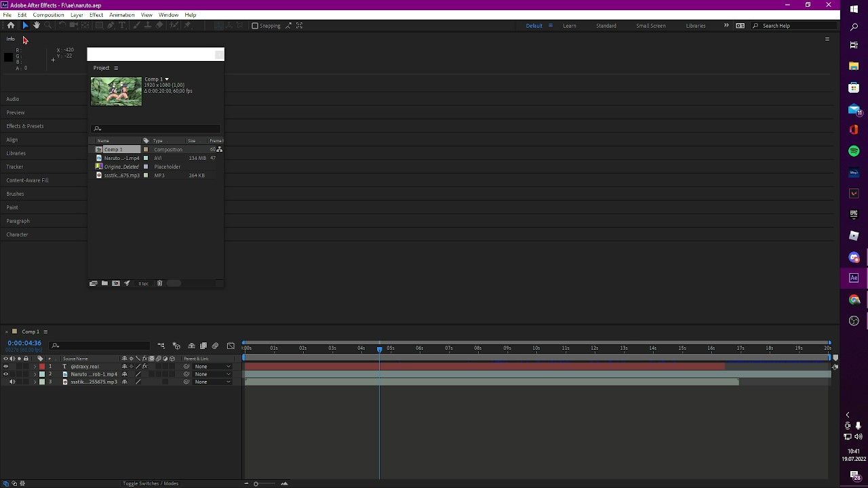Click the label color swatch for Comp 1 item
The image size is (868, 488).
[146, 149]
